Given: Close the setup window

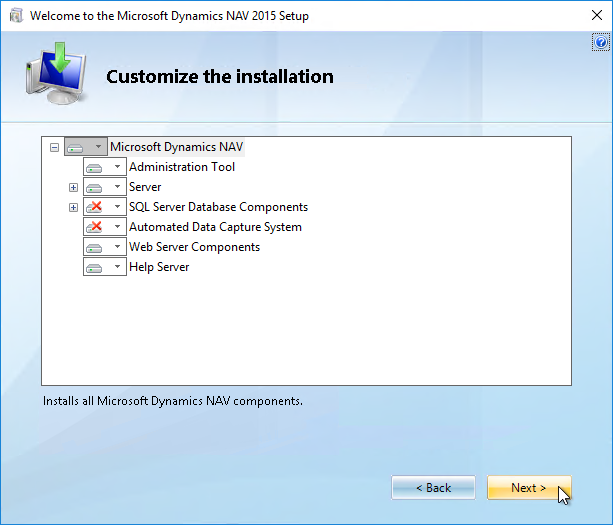Looking at the screenshot, I should click(597, 15).
